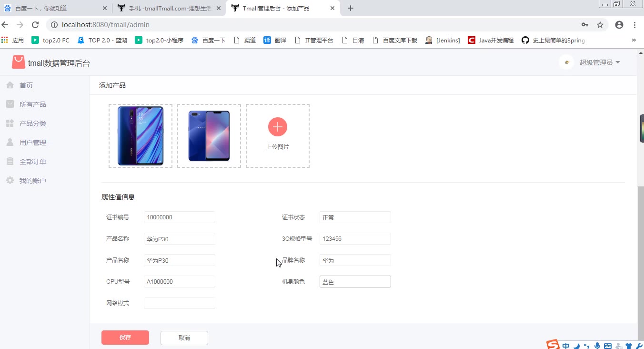Click the Sogou input method S icon

pos(553,345)
